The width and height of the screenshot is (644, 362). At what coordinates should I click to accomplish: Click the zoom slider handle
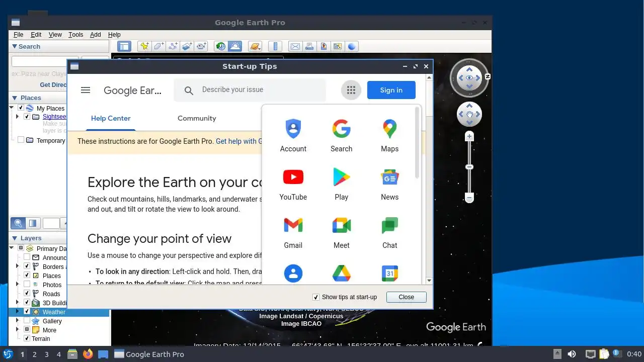coord(469,167)
